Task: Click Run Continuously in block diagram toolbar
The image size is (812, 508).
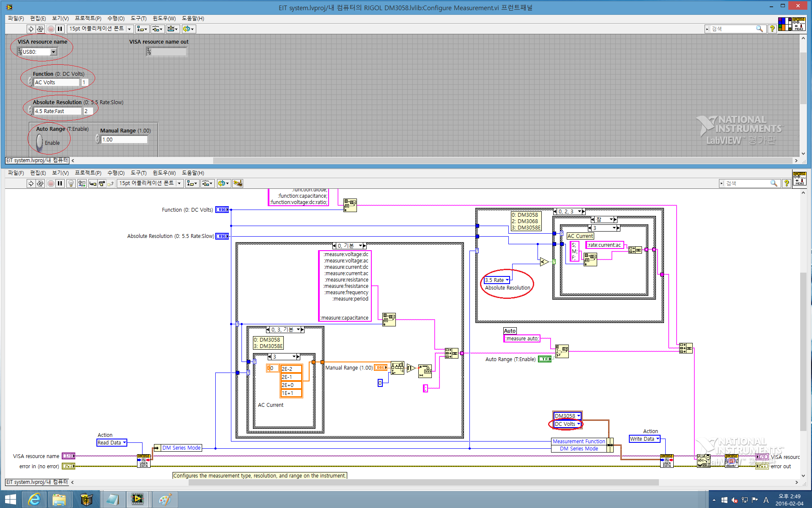Action: click(40, 183)
